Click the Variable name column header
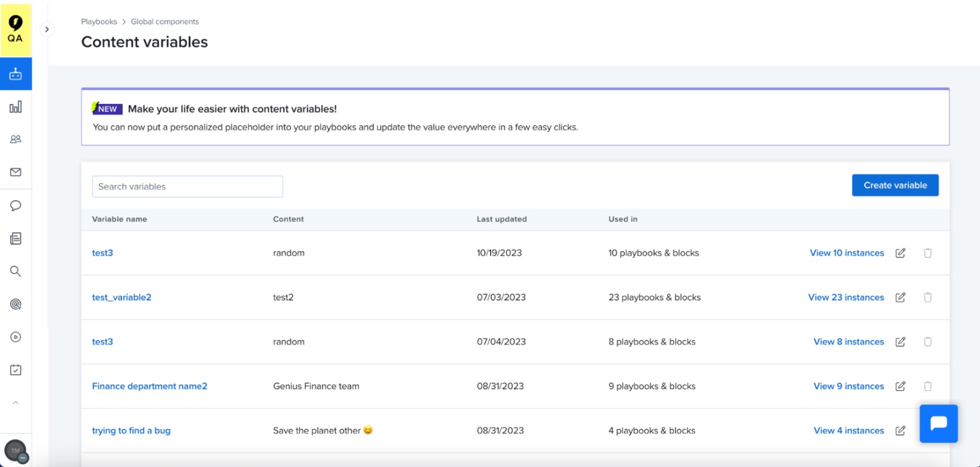 pyautogui.click(x=119, y=219)
